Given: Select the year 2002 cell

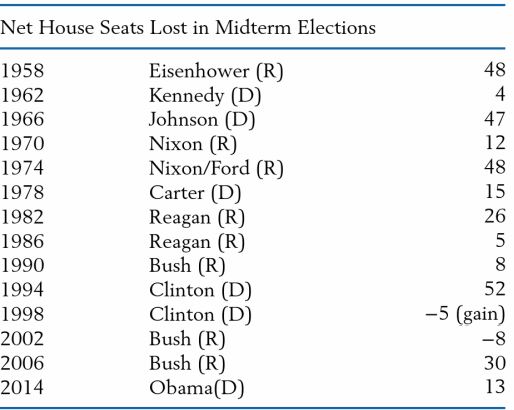Looking at the screenshot, I should point(22,339).
